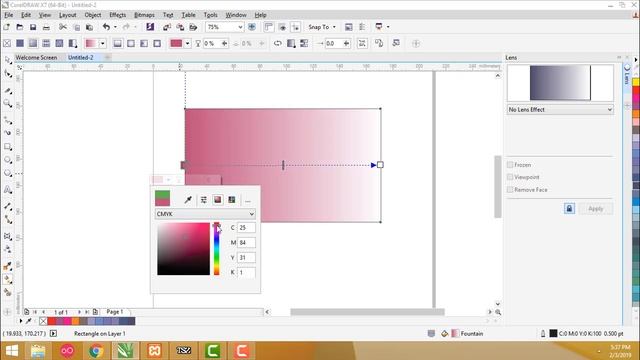Select the Connector tool
Image resolution: width=640 pixels, height=360 pixels.
click(8, 220)
